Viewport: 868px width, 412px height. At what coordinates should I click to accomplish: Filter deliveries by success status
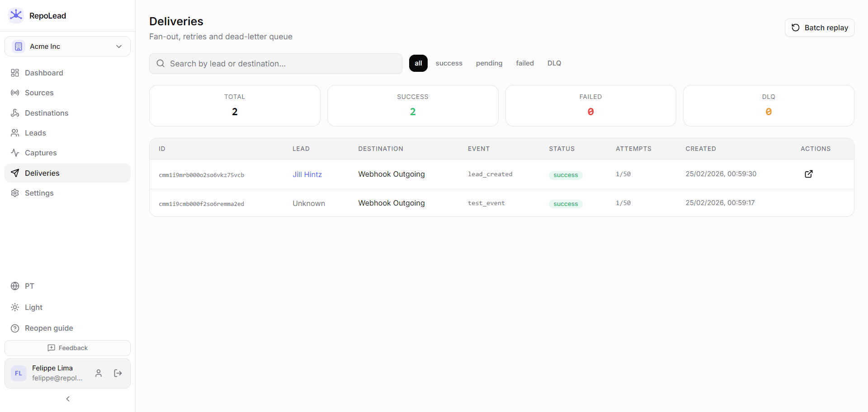click(449, 63)
